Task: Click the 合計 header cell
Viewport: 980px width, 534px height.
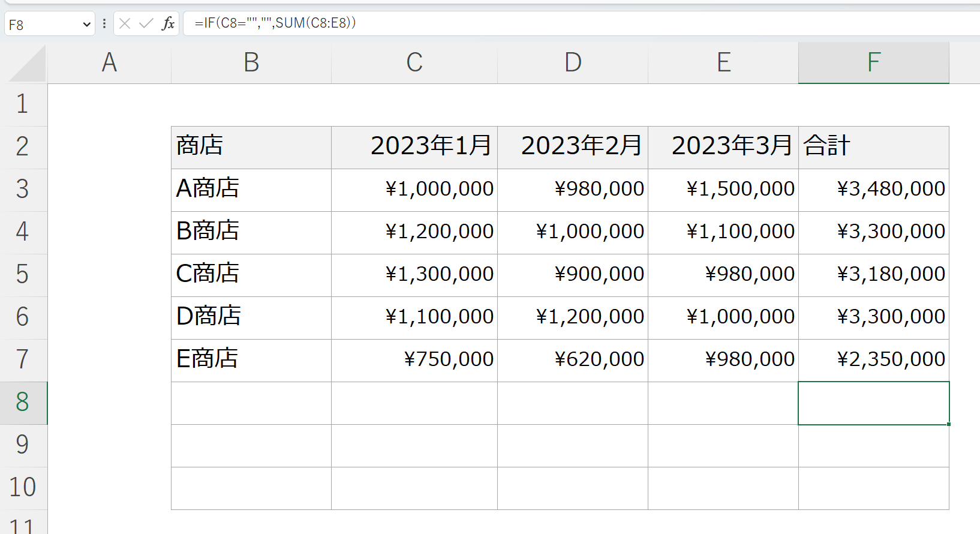Action: 873,147
